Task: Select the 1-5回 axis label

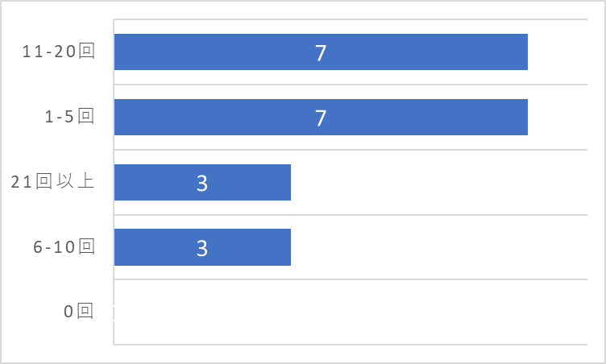Action: (x=69, y=116)
